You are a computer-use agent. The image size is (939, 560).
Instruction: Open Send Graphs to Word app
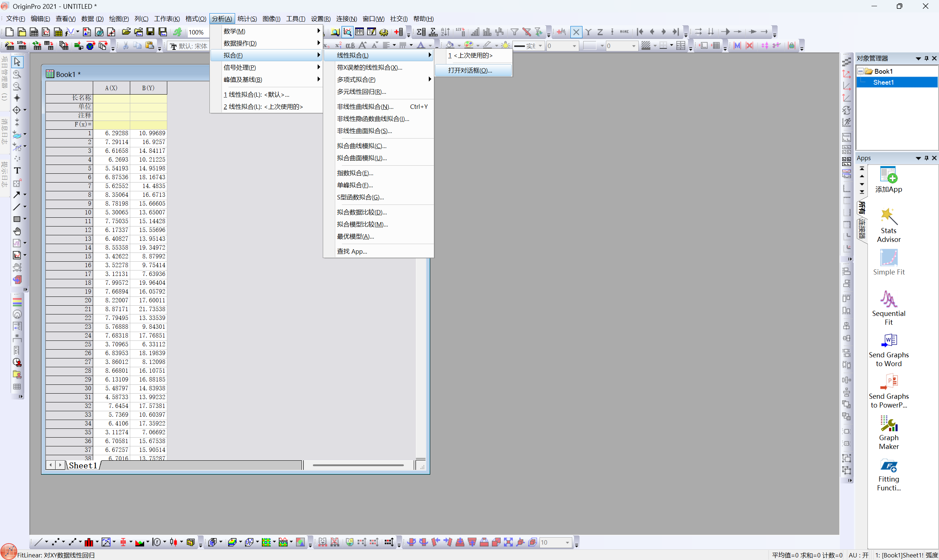[x=888, y=350]
